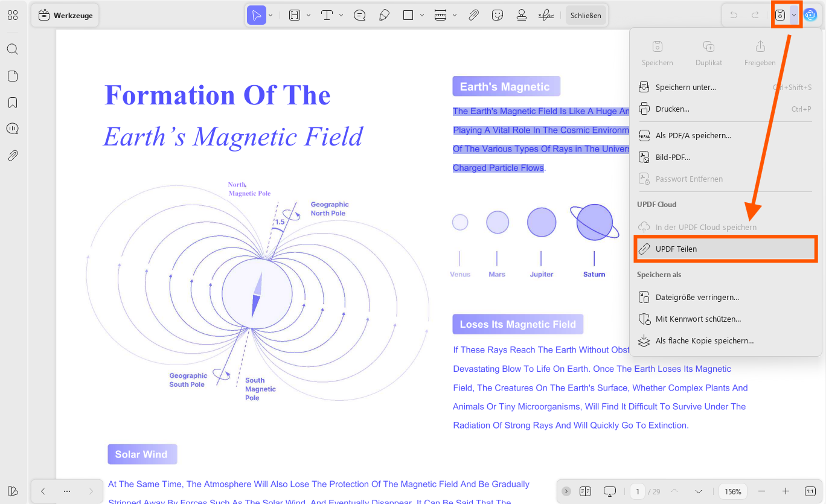826x504 pixels.
Task: Click the Mars planet label
Action: 497,274
